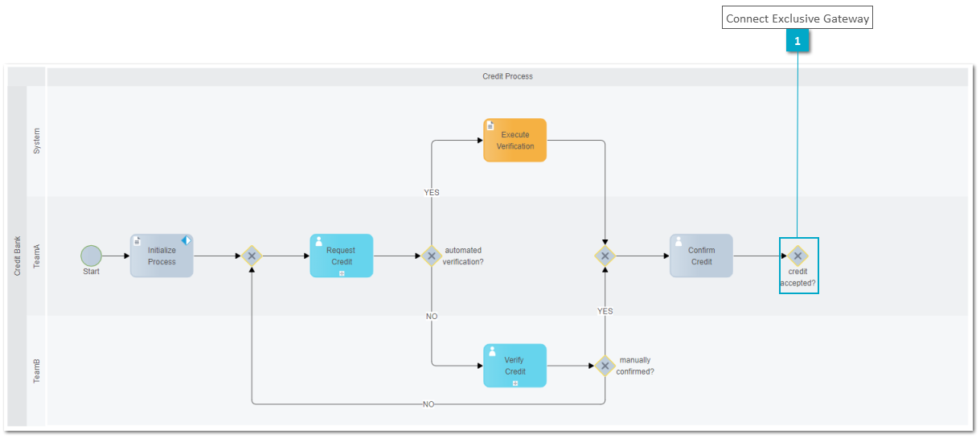Viewport: 980px width, 438px height.
Task: Click the manually confirmed gateway diamond
Action: click(x=605, y=366)
